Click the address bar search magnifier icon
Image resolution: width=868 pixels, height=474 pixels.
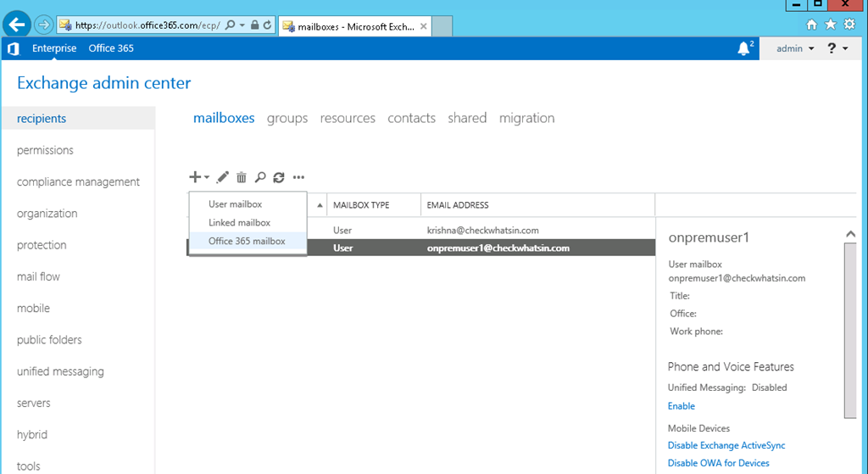pyautogui.click(x=231, y=25)
